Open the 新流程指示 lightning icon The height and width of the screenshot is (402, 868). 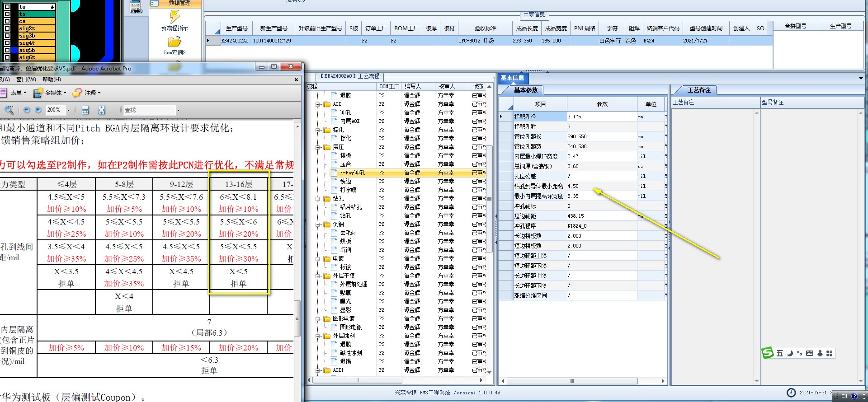[x=175, y=16]
